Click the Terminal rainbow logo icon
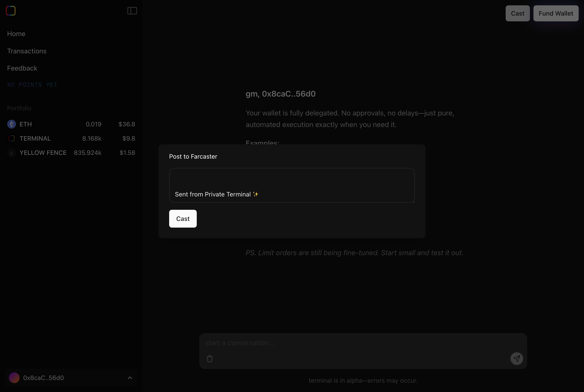This screenshot has height=392, width=584. pyautogui.click(x=11, y=11)
